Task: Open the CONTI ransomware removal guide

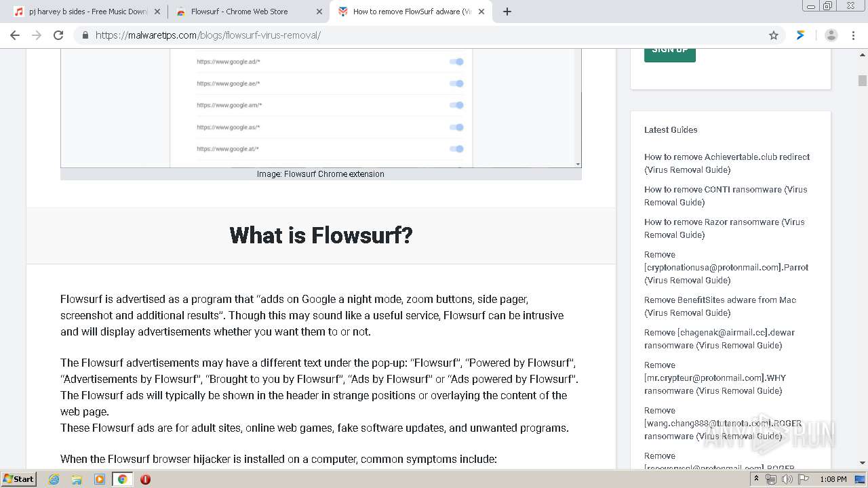Action: (x=726, y=196)
